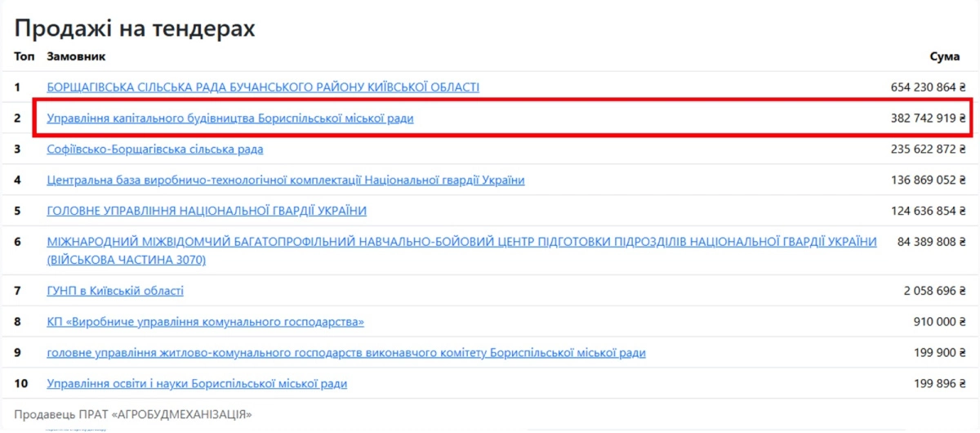Select the amount 654 230 864 ₴

tap(929, 87)
